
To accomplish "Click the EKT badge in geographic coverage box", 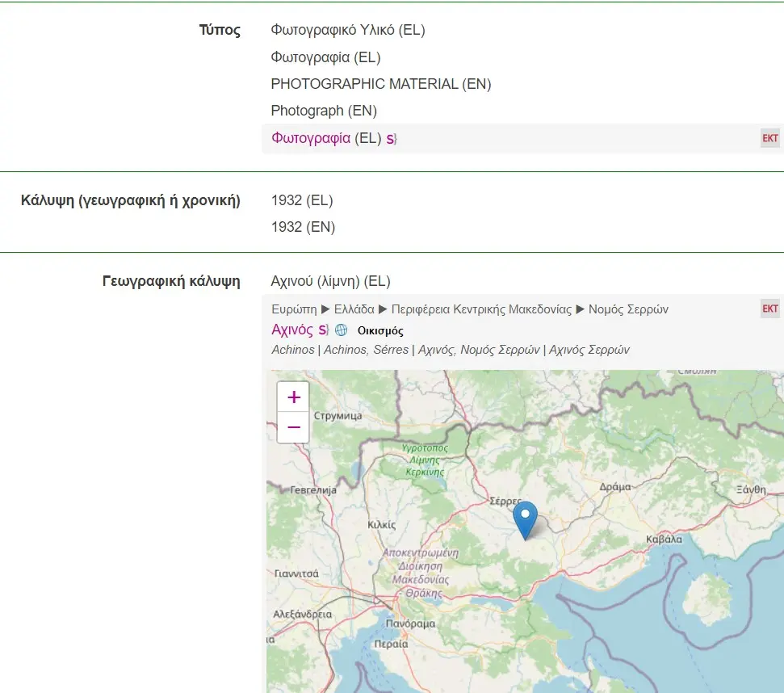I will (x=770, y=309).
